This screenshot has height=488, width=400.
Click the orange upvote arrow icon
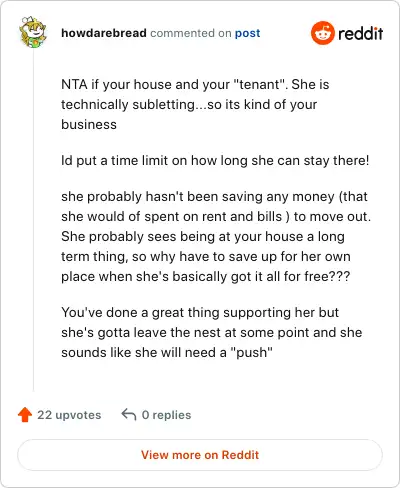[x=25, y=415]
